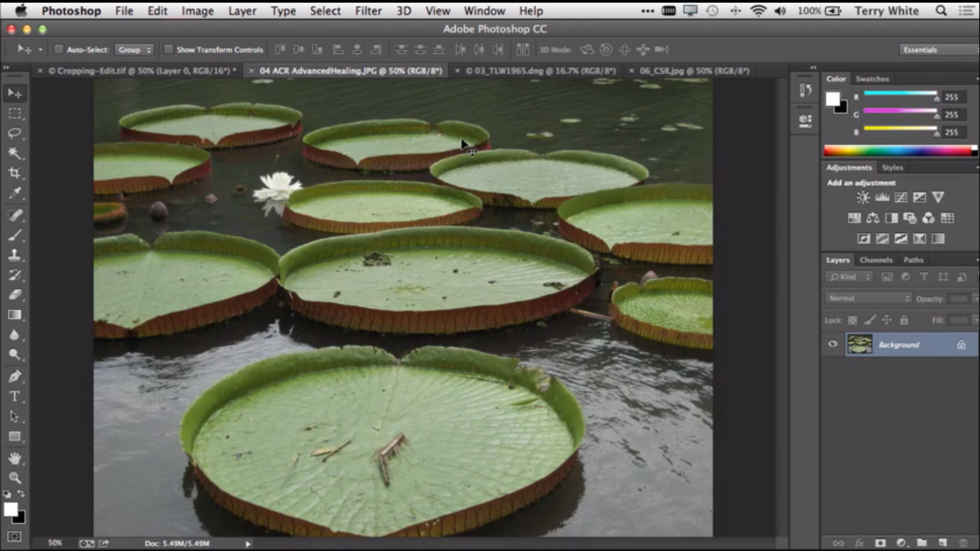
Task: Click the foreground color swatch in toolbox
Action: [x=10, y=509]
